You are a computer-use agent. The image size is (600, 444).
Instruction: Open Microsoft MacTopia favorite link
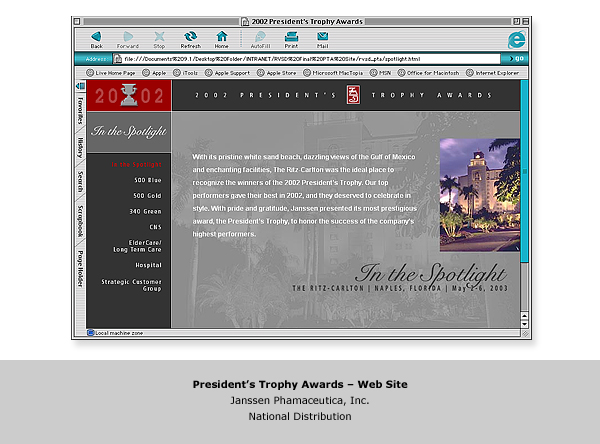pyautogui.click(x=333, y=73)
